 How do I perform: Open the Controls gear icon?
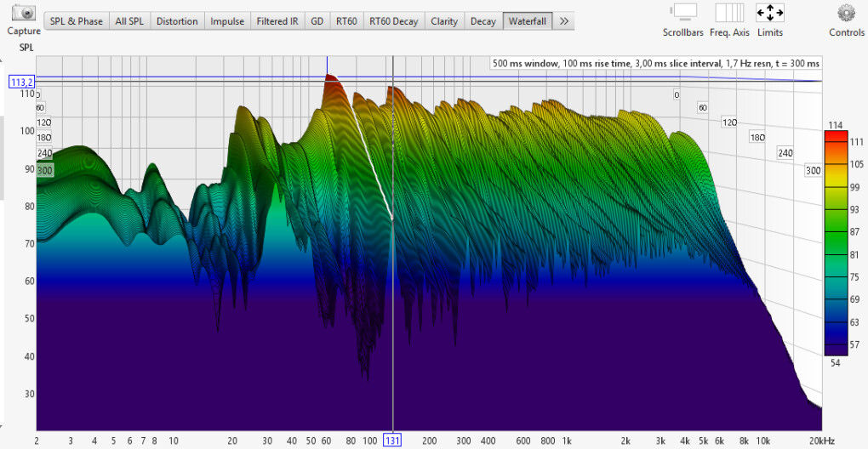(847, 12)
